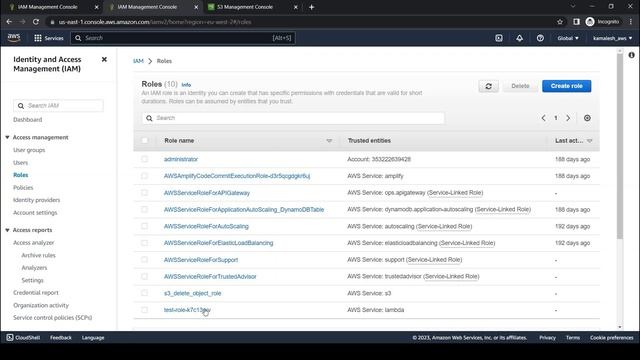Open the browser three-dot menu
The height and width of the screenshot is (360, 640).
pos(631,22)
